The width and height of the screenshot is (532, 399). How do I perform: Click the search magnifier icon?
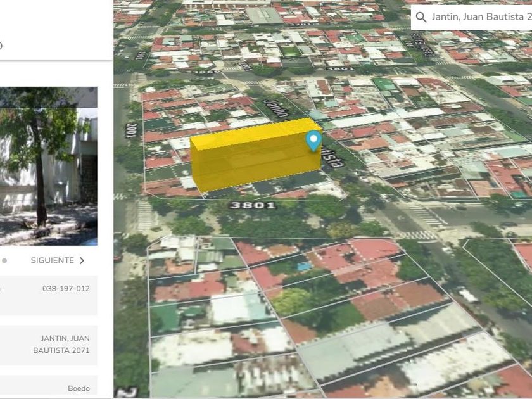[421, 17]
